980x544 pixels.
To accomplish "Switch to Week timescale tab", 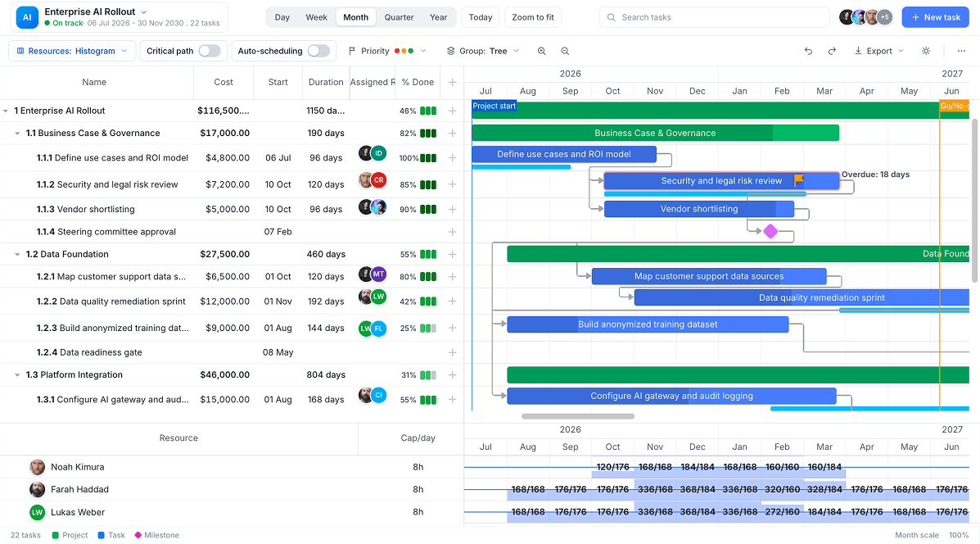I will [316, 17].
